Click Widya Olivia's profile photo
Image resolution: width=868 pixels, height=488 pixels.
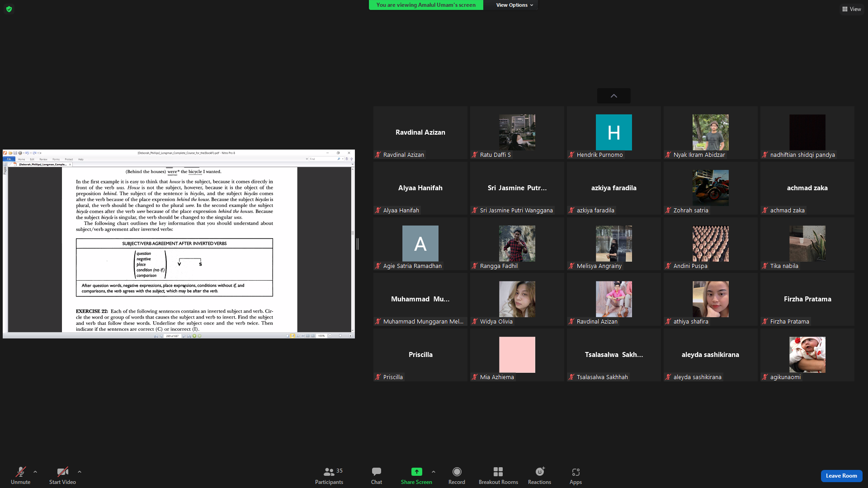(517, 299)
